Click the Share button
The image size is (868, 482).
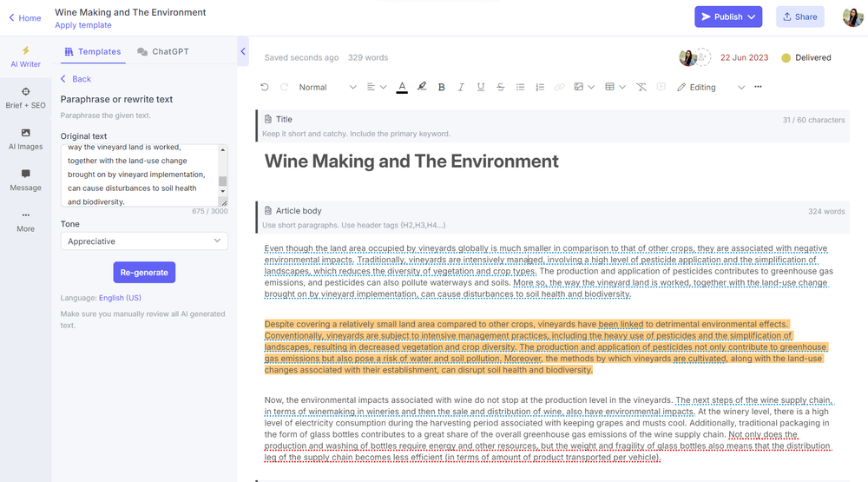point(800,17)
